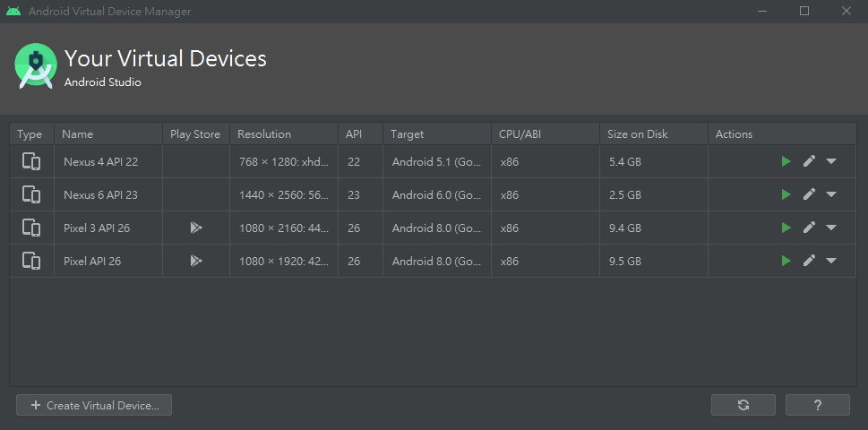Run the Pixel API 26 emulator
This screenshot has width=868, height=430.
point(786,261)
